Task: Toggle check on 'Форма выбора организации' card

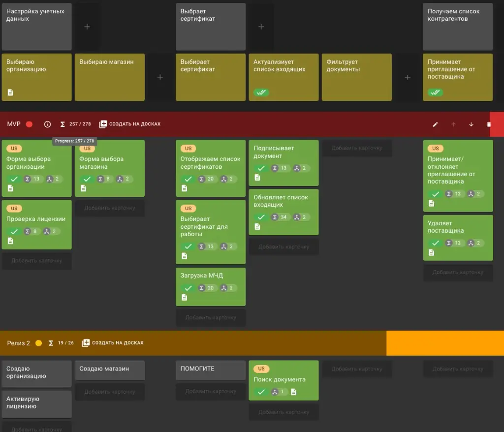Action: [x=14, y=179]
